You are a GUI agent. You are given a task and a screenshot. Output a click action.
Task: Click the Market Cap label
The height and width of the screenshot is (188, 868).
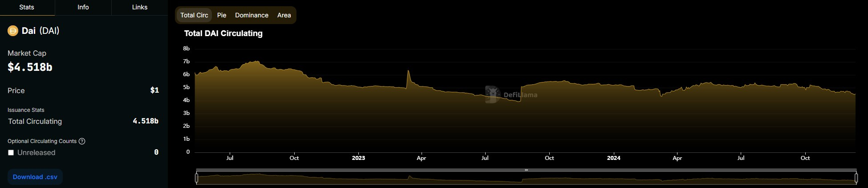tap(27, 53)
